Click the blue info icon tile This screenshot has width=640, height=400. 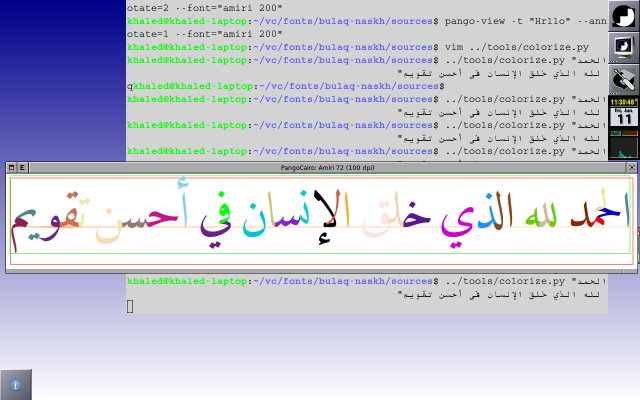coord(16,384)
